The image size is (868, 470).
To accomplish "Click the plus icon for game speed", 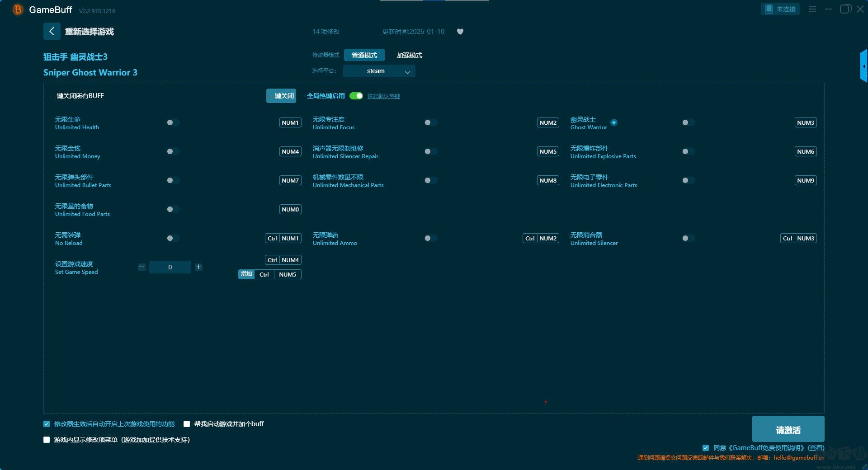I will pos(198,267).
